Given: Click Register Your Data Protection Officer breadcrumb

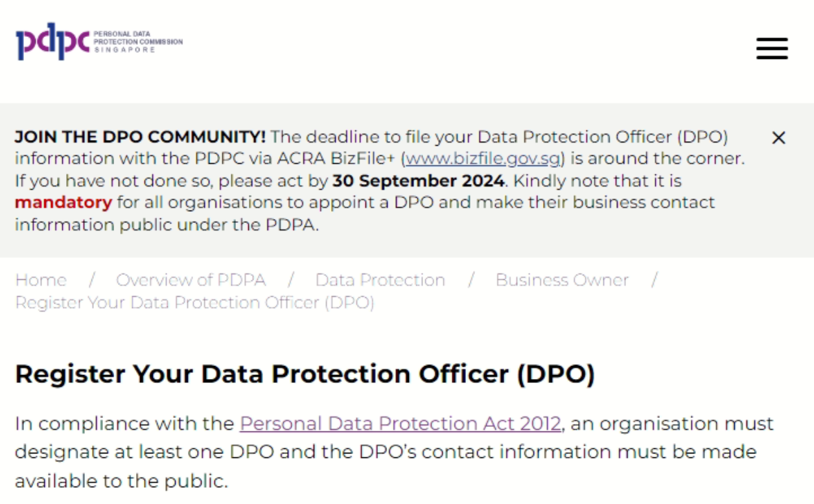Looking at the screenshot, I should pos(194,303).
